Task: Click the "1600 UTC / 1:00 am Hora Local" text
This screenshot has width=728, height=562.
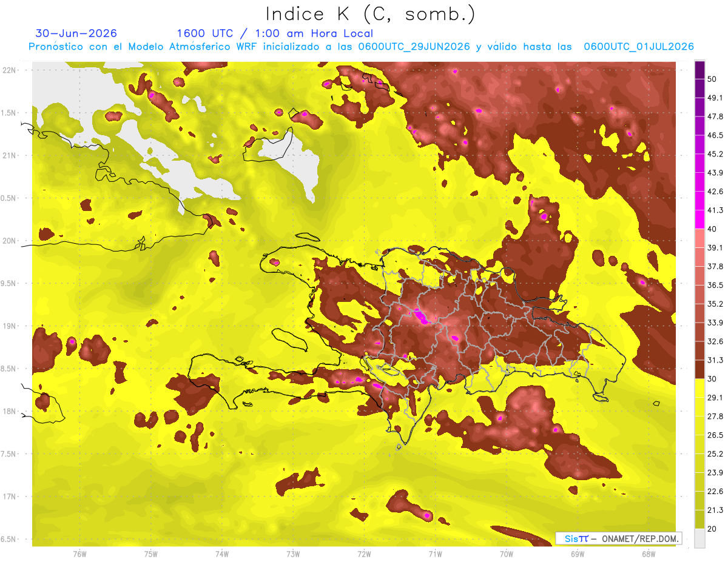Action: coord(275,33)
